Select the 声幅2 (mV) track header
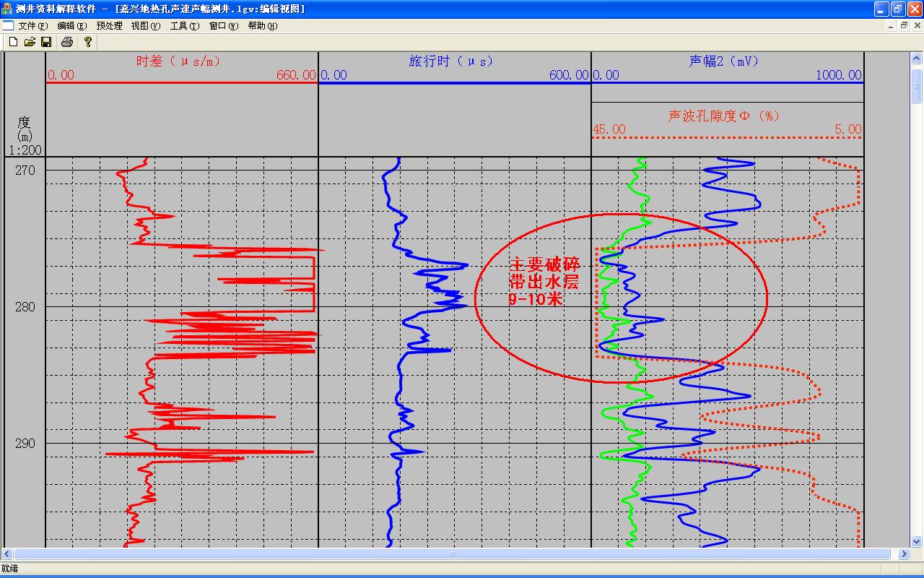 pyautogui.click(x=724, y=61)
